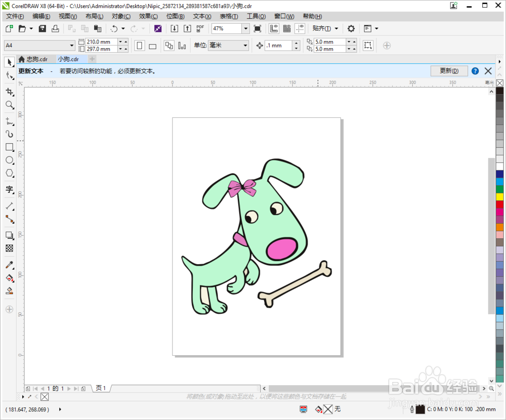Toggle apply layout to current page
The height and width of the screenshot is (420, 506).
[x=182, y=46]
